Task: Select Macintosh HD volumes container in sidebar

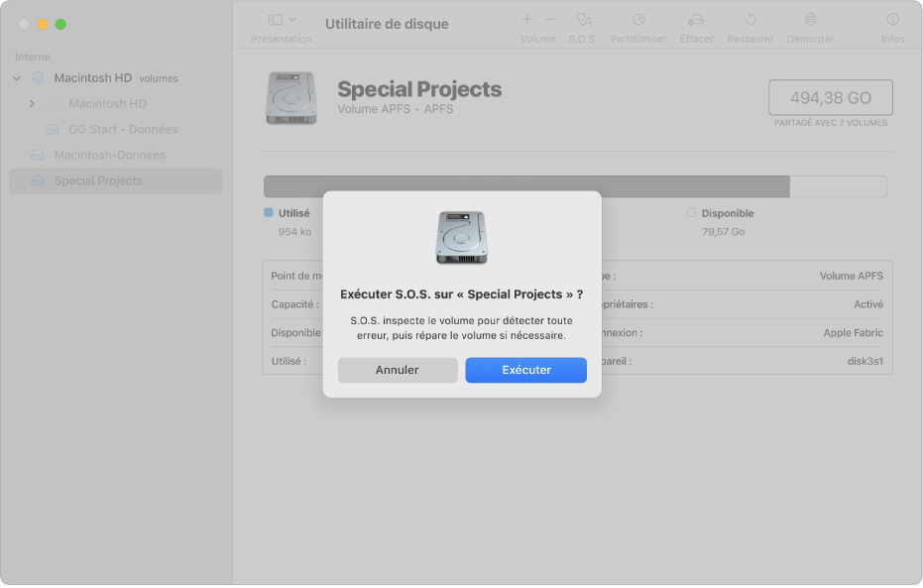Action: tap(116, 78)
